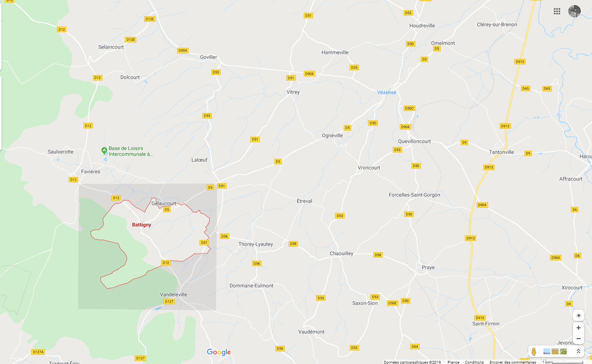
Task: Open the Google account avatar
Action: coord(574,11)
